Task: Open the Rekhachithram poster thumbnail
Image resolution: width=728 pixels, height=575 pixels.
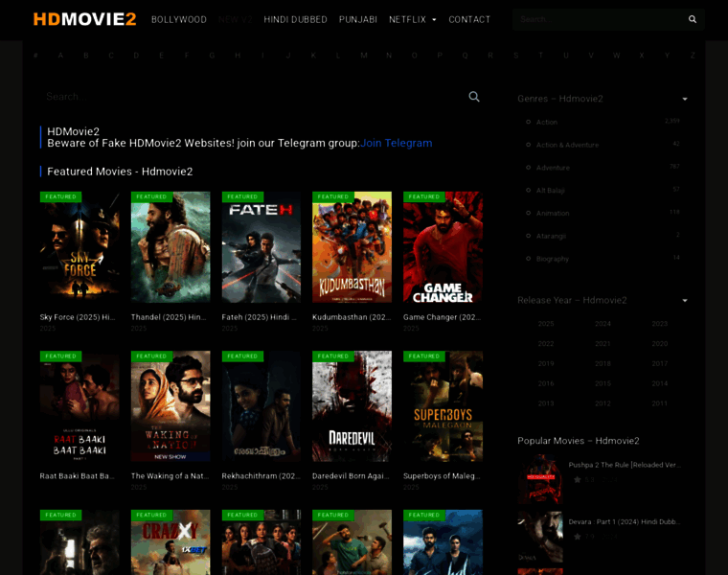Action: tap(261, 406)
